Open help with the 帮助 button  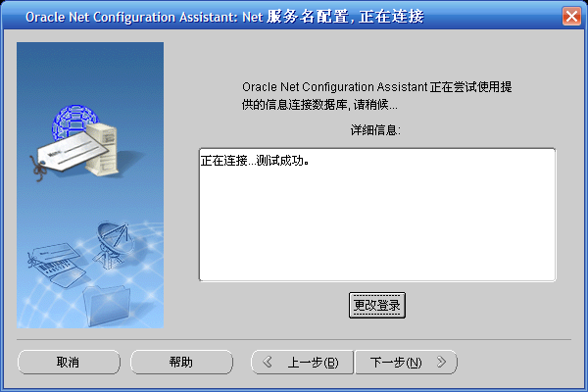pyautogui.click(x=181, y=362)
